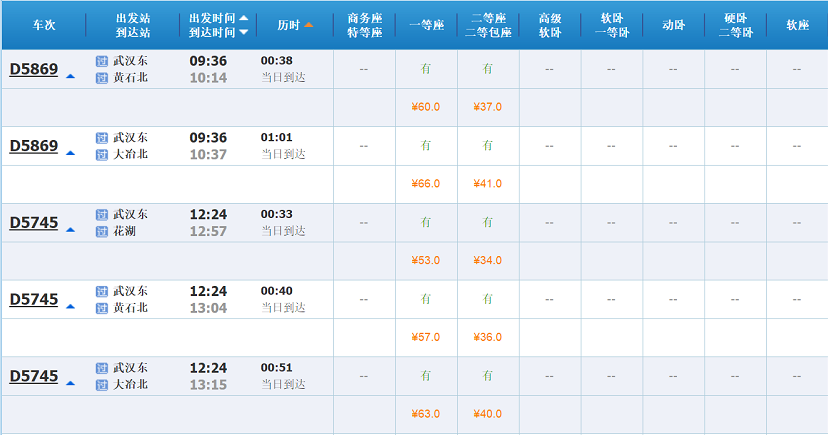
Task: Click 过 icon beside 黄石北 arriving 13:04
Action: [x=101, y=308]
